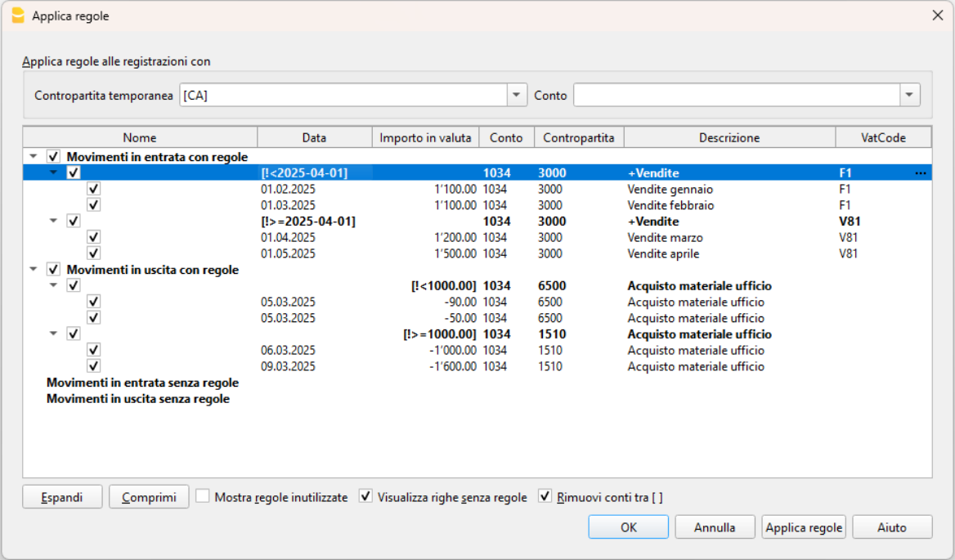This screenshot has width=955, height=560.
Task: Click the Banana app icon in title bar
Action: (x=18, y=16)
